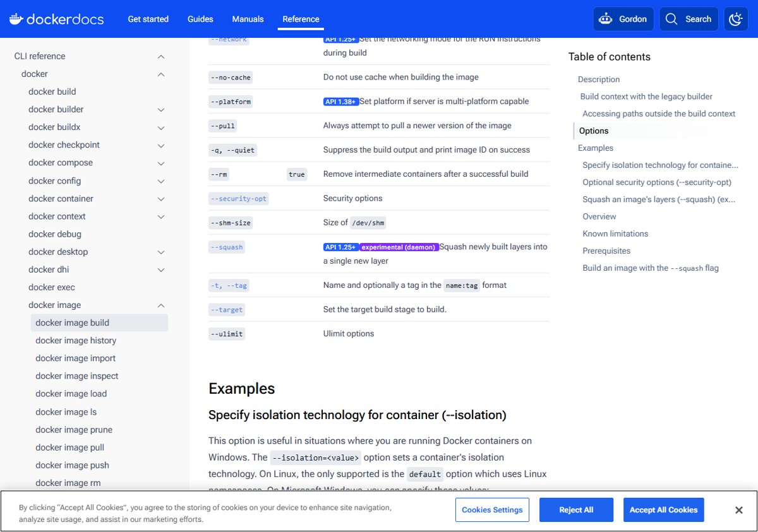Screen dimensions: 758x532
Task: Follow the -t, --tag option link
Action: (229, 285)
